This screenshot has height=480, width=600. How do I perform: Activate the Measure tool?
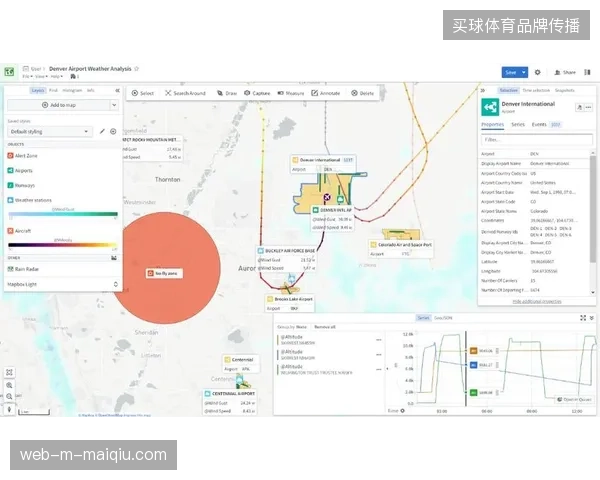click(x=291, y=93)
